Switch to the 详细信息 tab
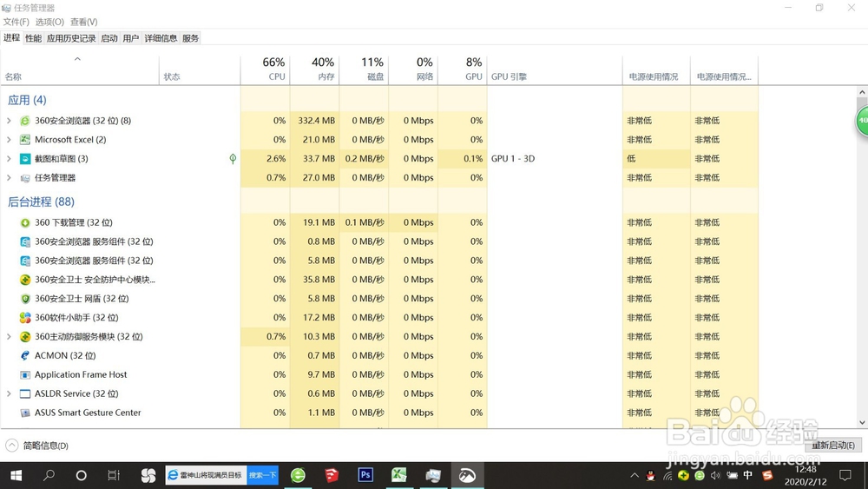This screenshot has height=489, width=868. (161, 38)
